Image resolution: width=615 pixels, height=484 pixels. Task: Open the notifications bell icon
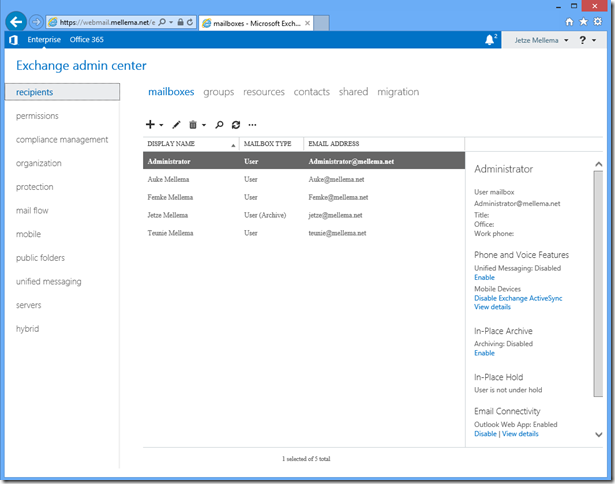point(490,40)
